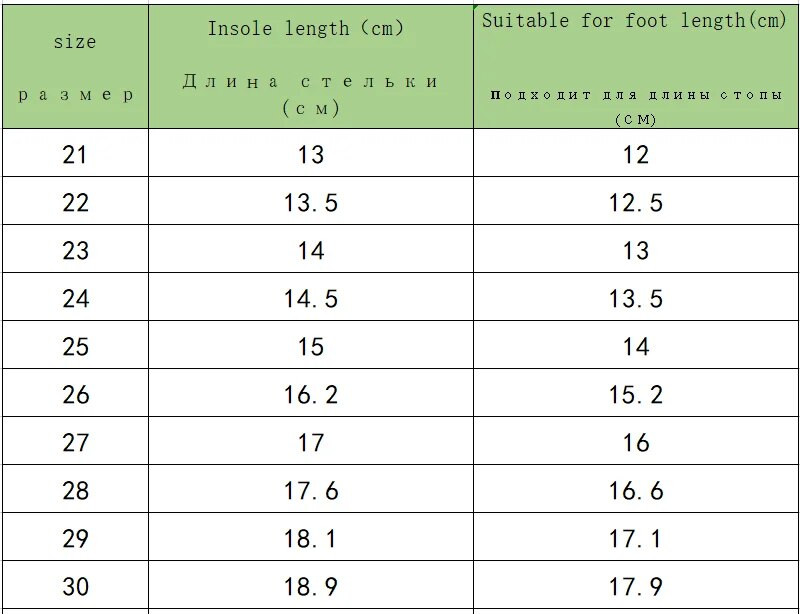Click foot length value 15.2
800x614 pixels.
click(636, 395)
